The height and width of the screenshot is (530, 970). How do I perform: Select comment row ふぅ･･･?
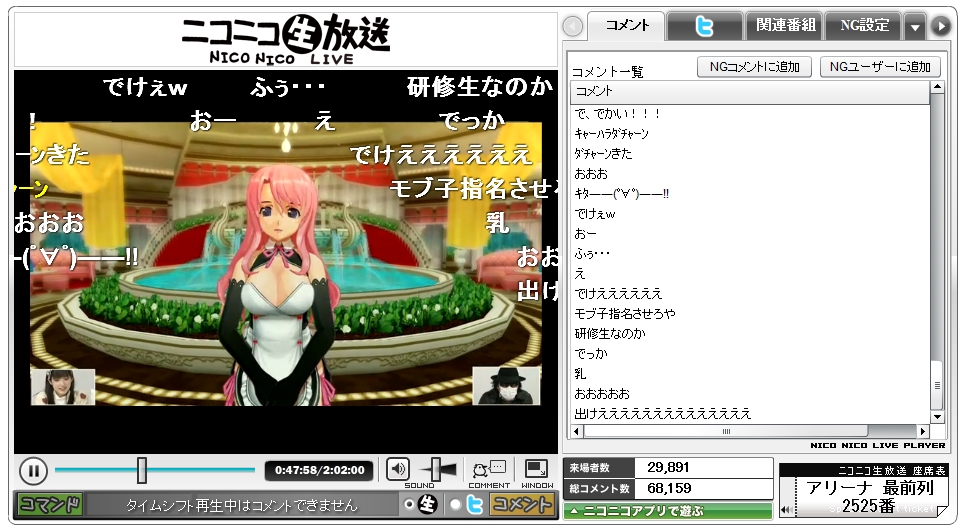click(x=750, y=254)
